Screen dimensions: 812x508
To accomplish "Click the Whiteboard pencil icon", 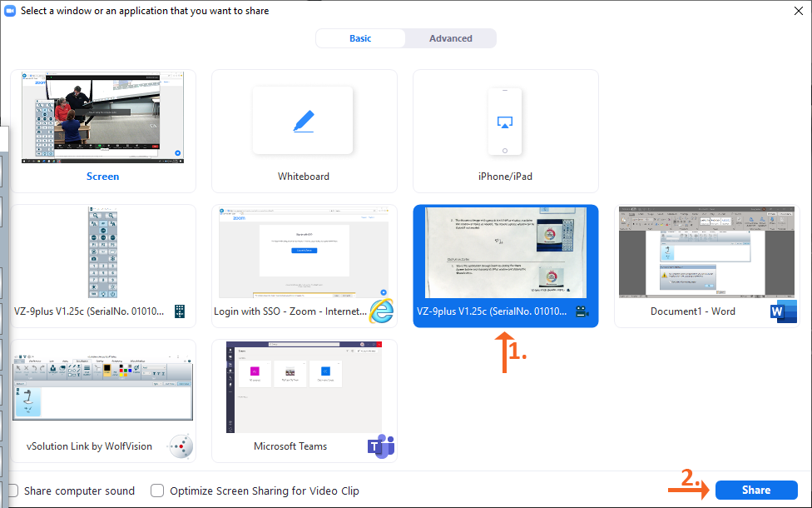I will 302,120.
